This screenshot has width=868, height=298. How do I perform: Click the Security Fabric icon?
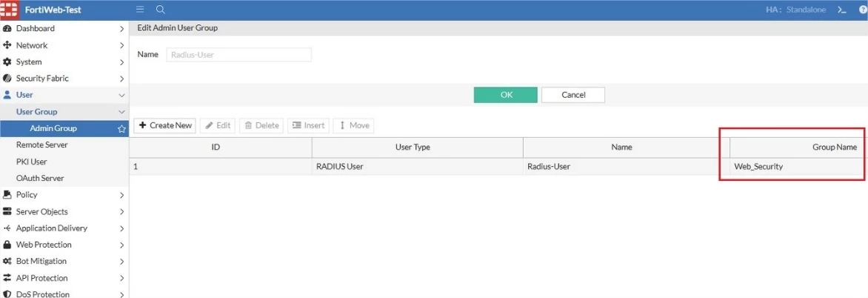tap(7, 78)
